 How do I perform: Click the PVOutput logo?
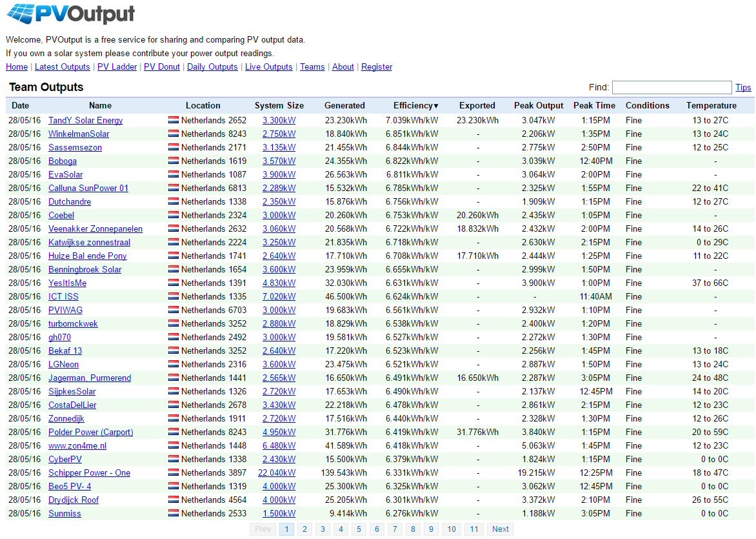(x=71, y=14)
